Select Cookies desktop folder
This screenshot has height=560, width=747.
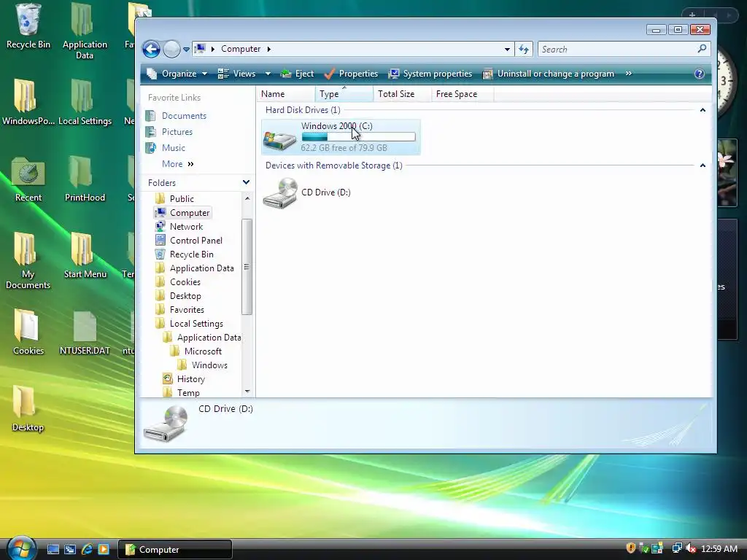(x=28, y=332)
